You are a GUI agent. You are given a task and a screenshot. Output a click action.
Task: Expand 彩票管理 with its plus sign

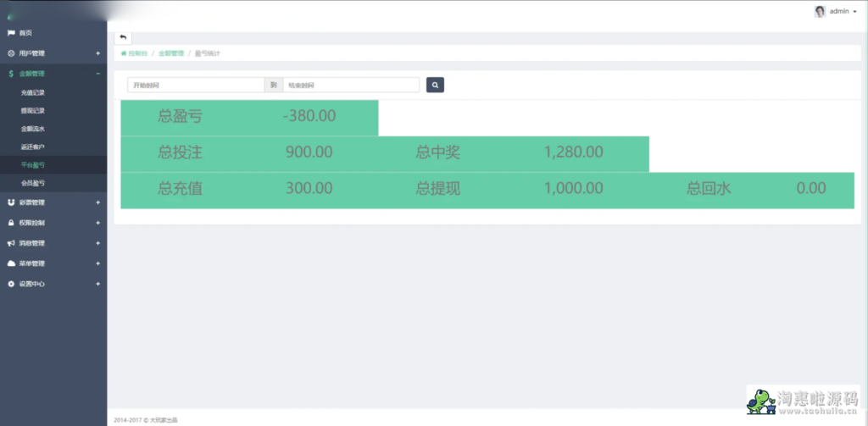coord(98,202)
